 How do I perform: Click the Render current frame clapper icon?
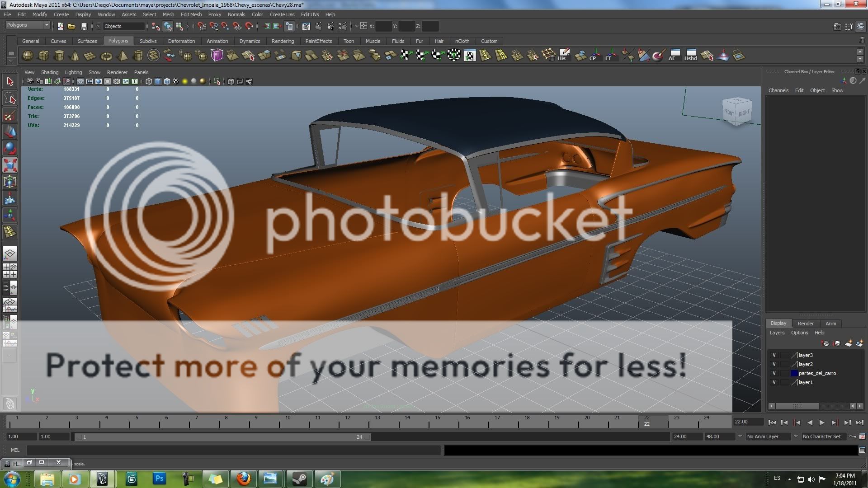pos(319,26)
